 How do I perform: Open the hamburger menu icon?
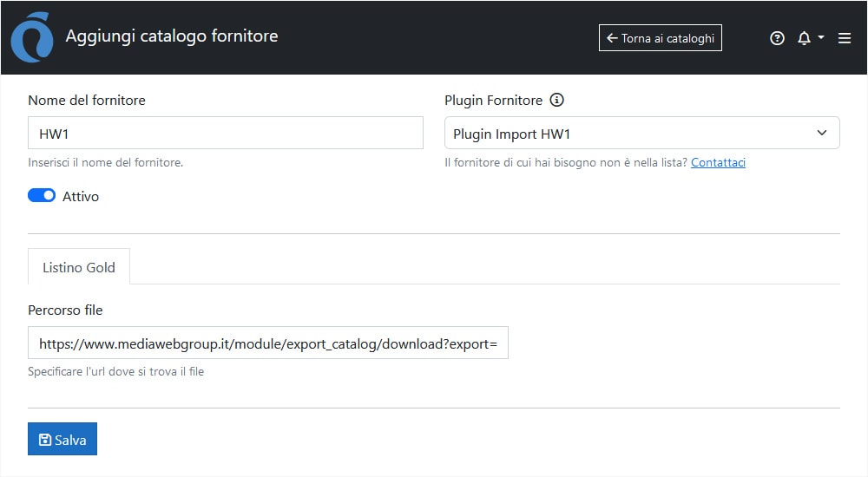coord(845,38)
